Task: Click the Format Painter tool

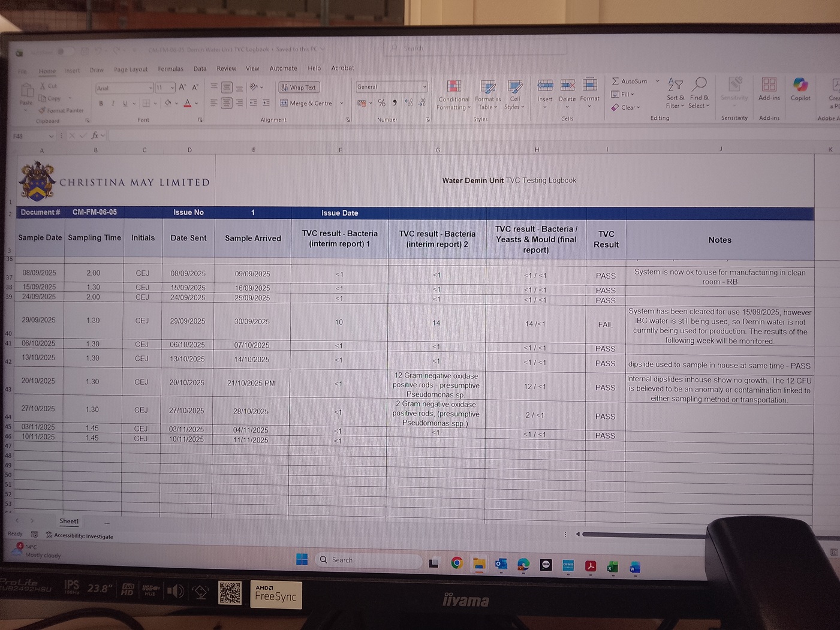Action: pos(61,110)
